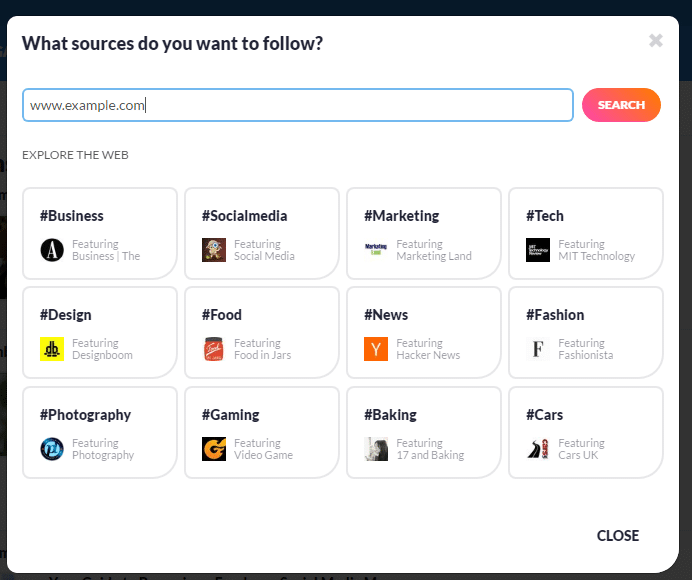This screenshot has height=580, width=692.
Task: Click the MIT Technology Review logo
Action: tap(538, 250)
